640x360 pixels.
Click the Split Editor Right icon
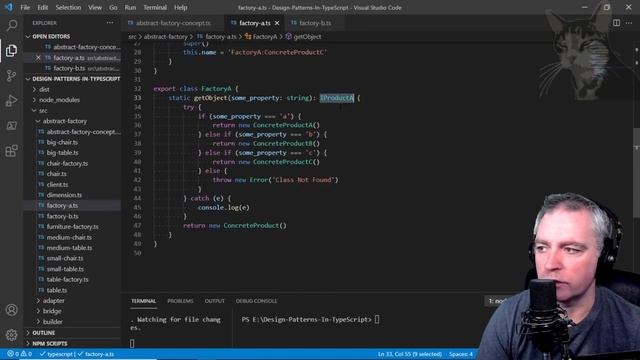point(616,23)
